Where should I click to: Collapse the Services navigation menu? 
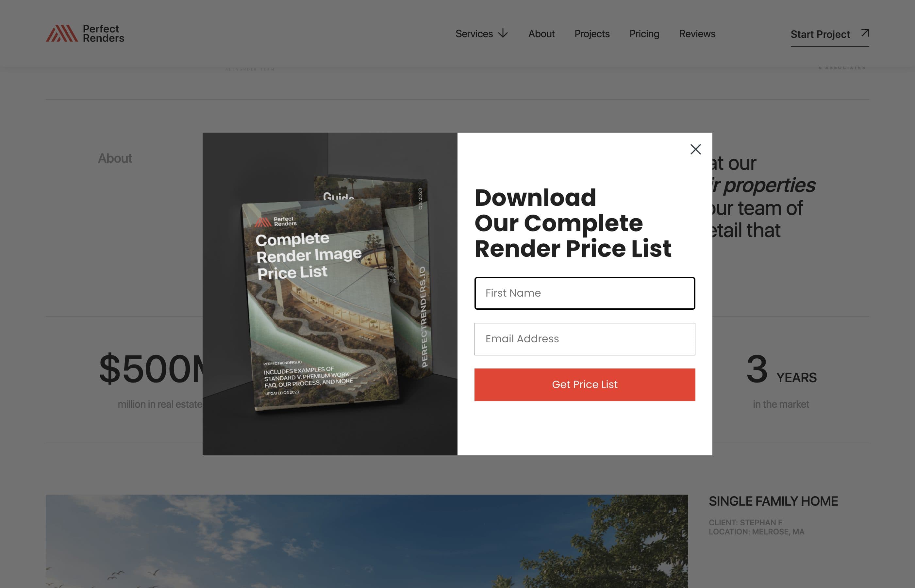click(474, 34)
